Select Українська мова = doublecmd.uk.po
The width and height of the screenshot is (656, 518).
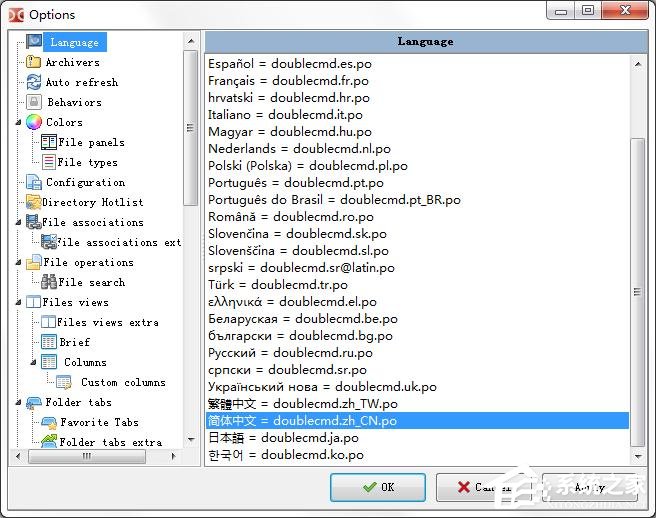(417, 387)
